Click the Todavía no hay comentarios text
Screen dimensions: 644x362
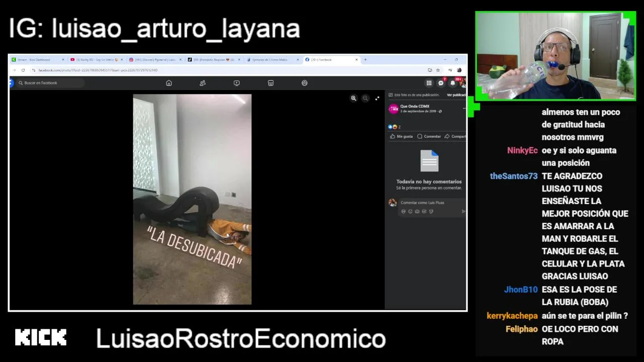429,182
